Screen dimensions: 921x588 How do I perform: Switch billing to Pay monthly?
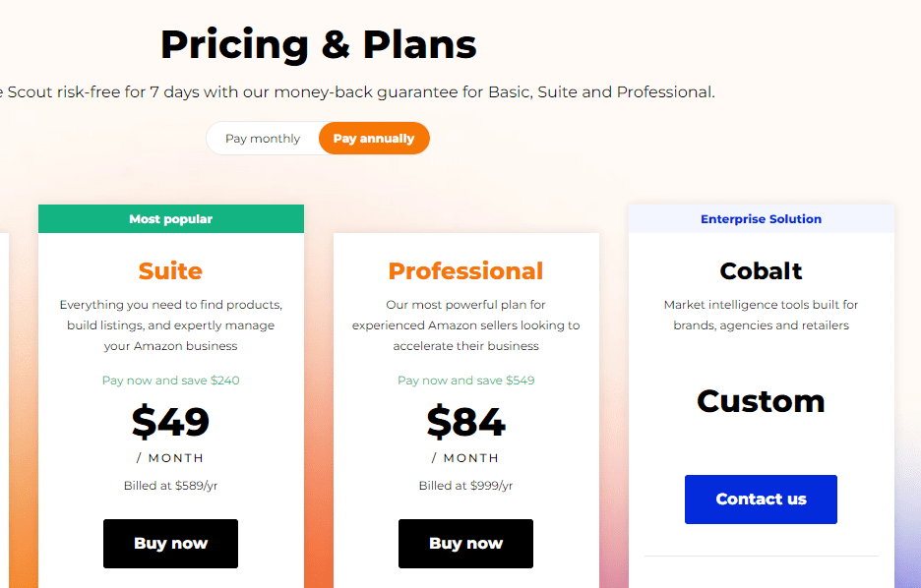point(263,139)
